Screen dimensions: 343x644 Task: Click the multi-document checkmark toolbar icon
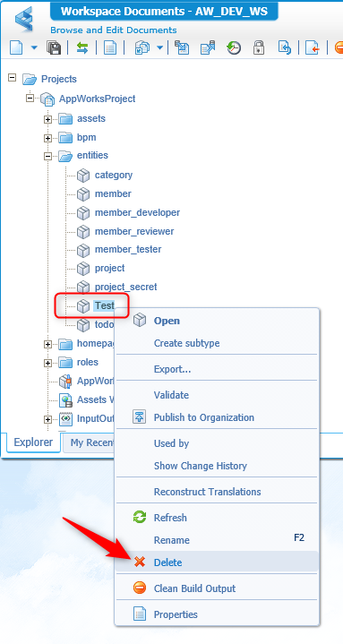[141, 47]
